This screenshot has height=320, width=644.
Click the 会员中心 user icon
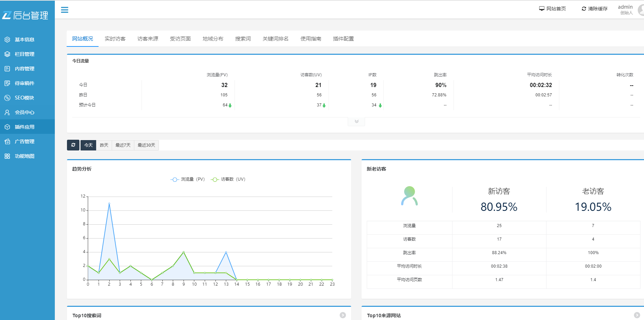tap(7, 112)
